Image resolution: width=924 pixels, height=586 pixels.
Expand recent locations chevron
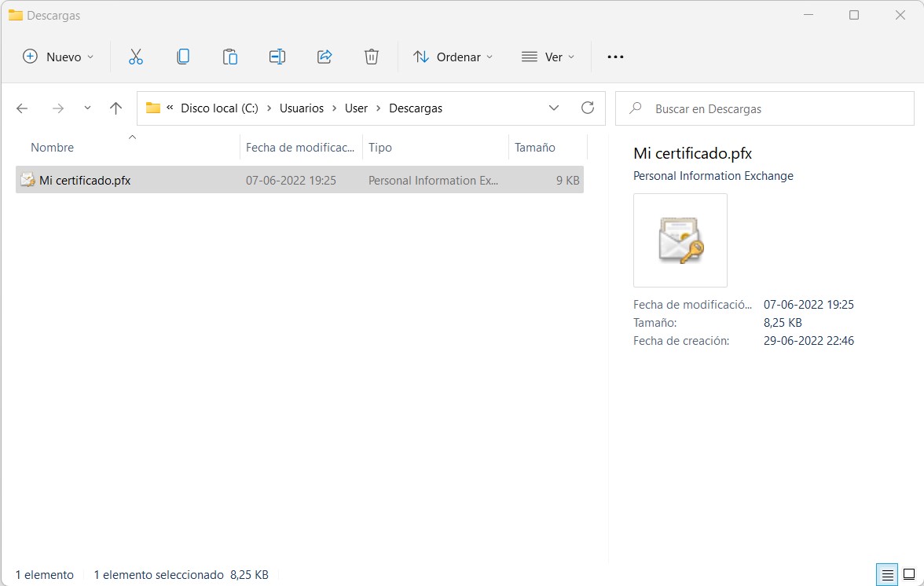(87, 108)
